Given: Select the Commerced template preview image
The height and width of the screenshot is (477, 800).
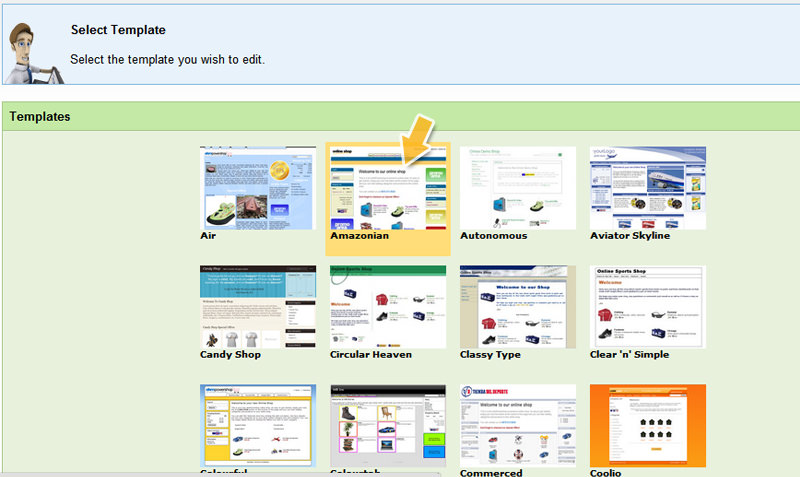Looking at the screenshot, I should 518,425.
